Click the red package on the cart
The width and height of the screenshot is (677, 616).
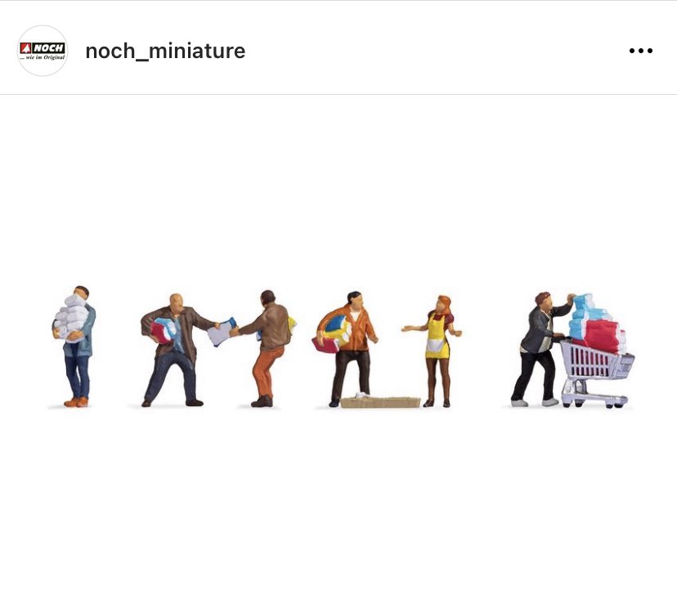click(603, 336)
